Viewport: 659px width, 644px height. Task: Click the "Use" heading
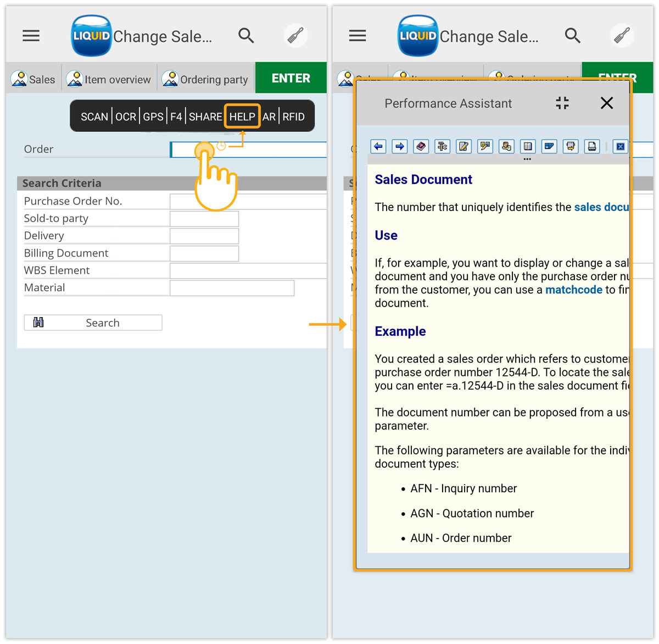click(386, 235)
